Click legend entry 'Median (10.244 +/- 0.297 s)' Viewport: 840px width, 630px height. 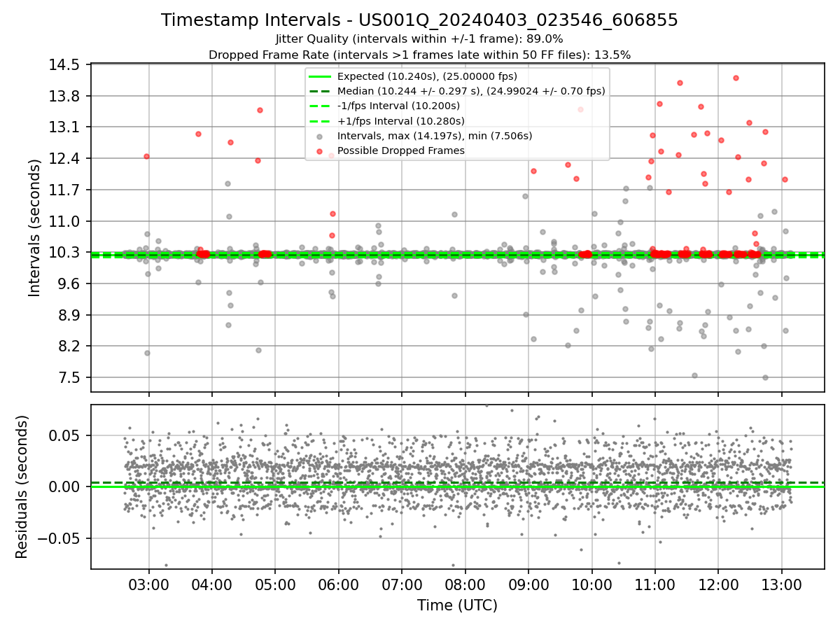coord(471,91)
